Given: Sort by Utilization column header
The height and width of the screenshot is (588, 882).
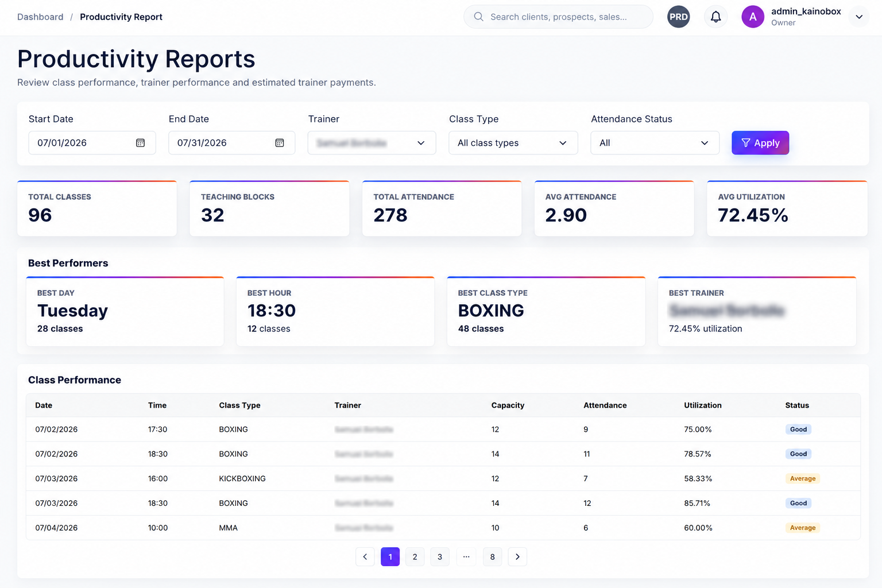Looking at the screenshot, I should [703, 405].
